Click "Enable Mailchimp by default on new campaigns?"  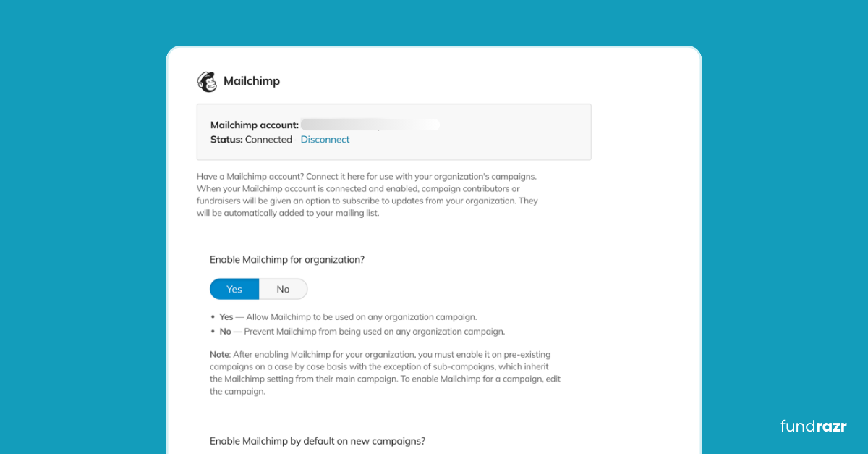(318, 440)
